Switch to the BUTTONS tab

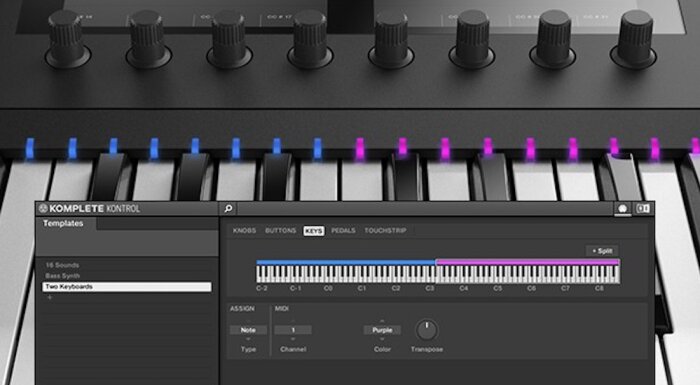click(281, 230)
